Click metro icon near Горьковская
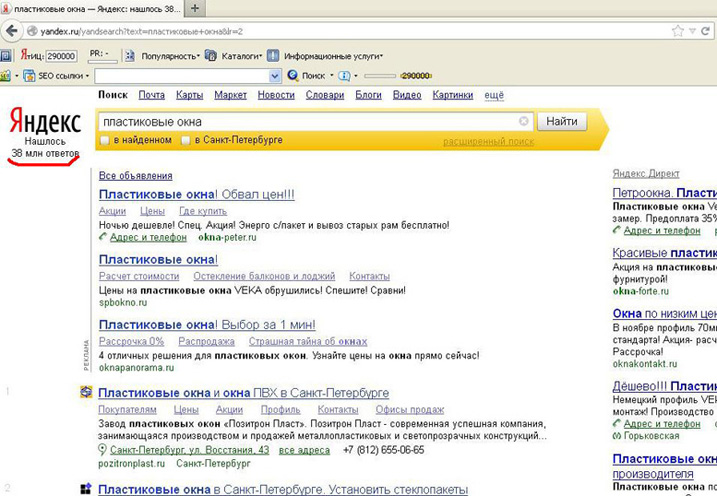The height and width of the screenshot is (496, 717). (x=617, y=436)
